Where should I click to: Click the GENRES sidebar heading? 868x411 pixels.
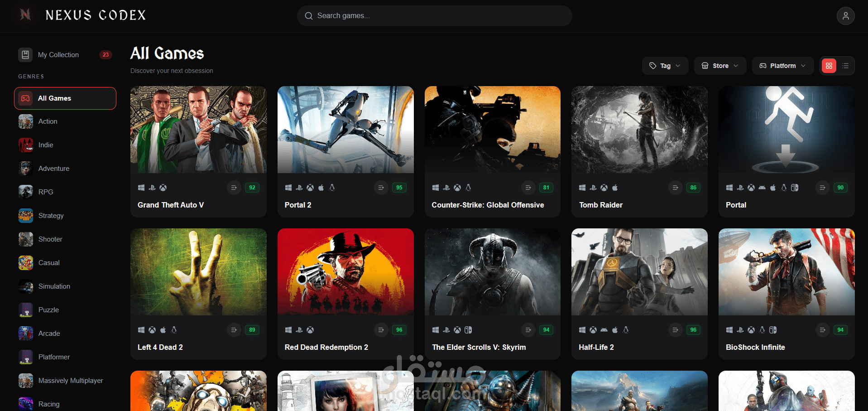pos(31,77)
